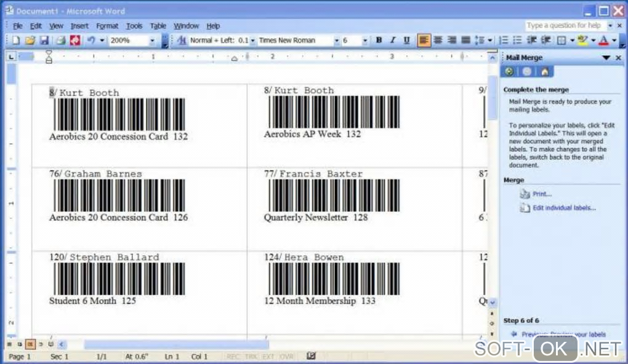Image resolution: width=628 pixels, height=364 pixels.
Task: Close the Mail Merge task pane
Action: (618, 58)
